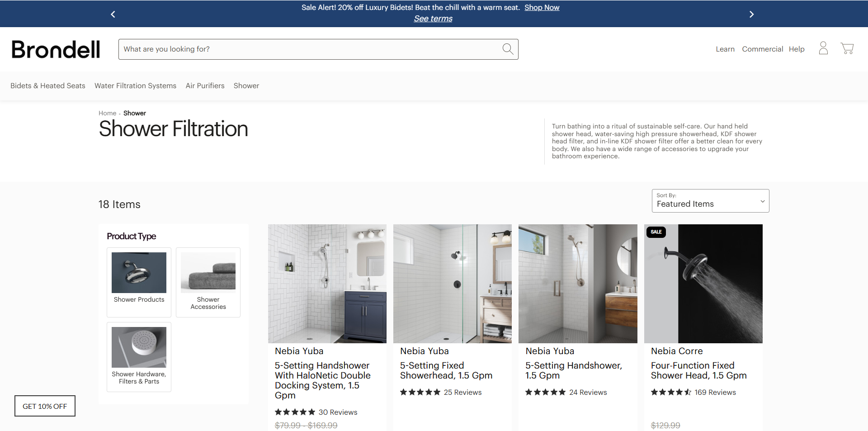
Task: Open the See terms link
Action: tap(433, 19)
